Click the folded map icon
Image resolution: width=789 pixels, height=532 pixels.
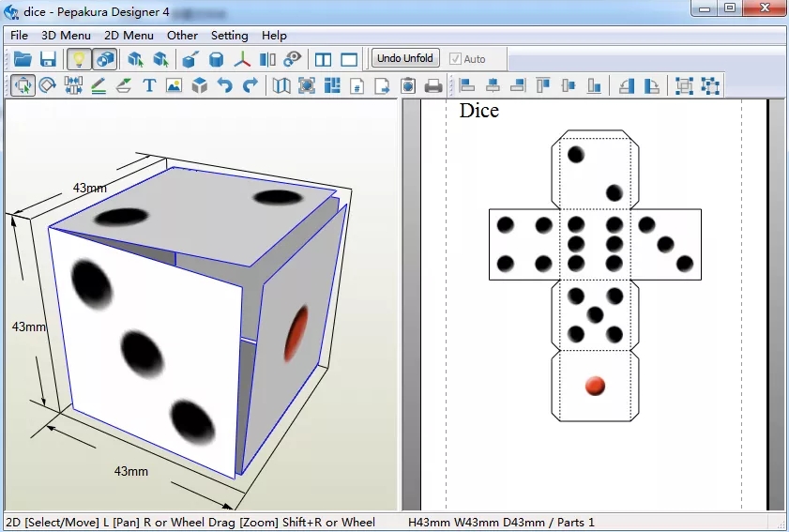click(x=281, y=85)
